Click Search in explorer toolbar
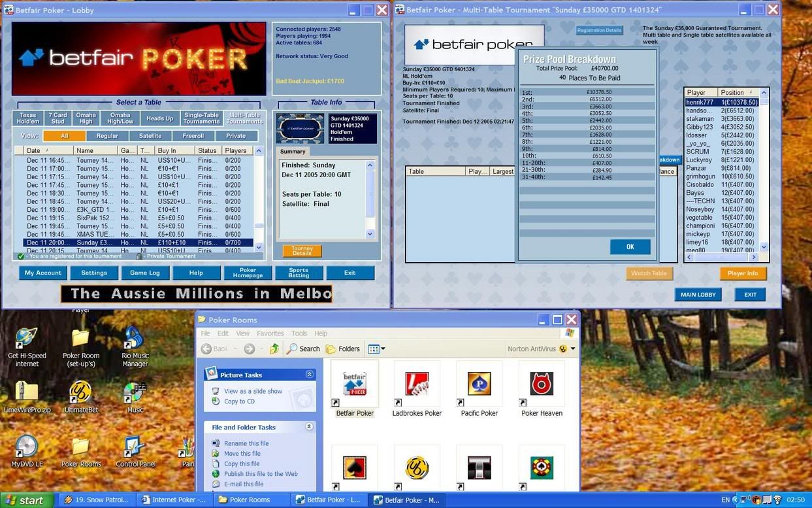 point(304,348)
